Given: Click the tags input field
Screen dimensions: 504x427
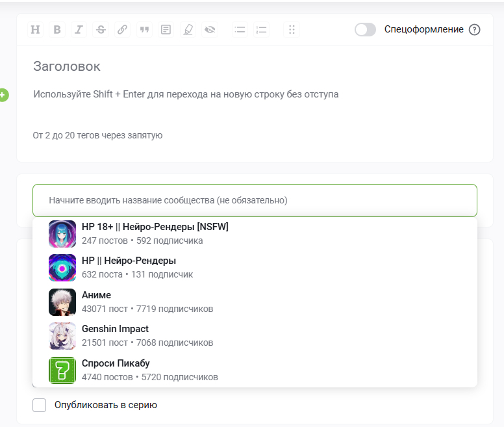Looking at the screenshot, I should coord(255,135).
